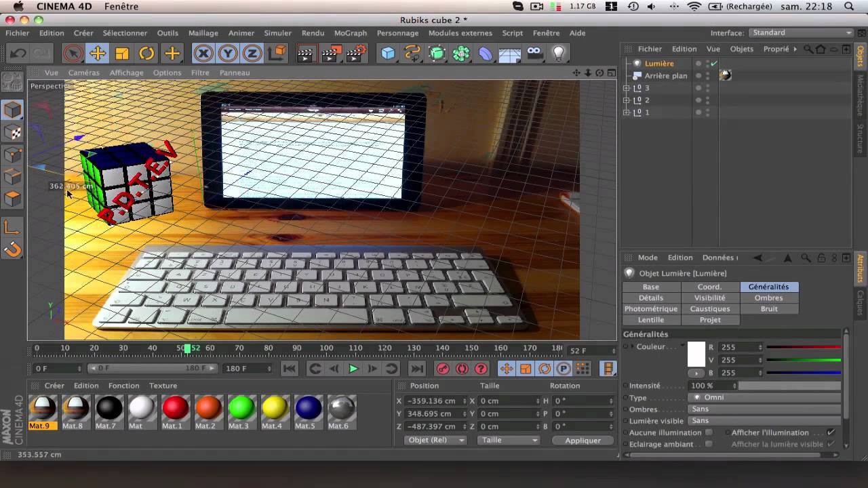Enable the make-editable cube mode icon

(12, 110)
